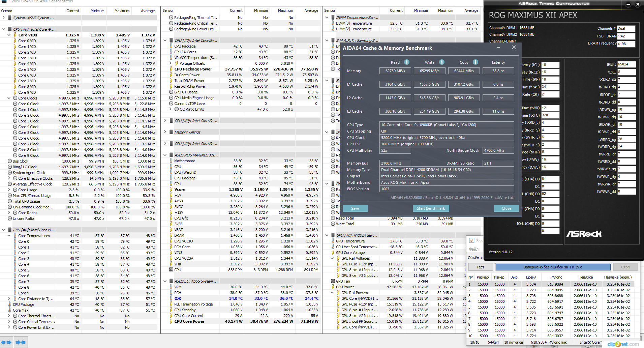Click the Время column header
The image size is (644, 348).
tap(531, 277)
